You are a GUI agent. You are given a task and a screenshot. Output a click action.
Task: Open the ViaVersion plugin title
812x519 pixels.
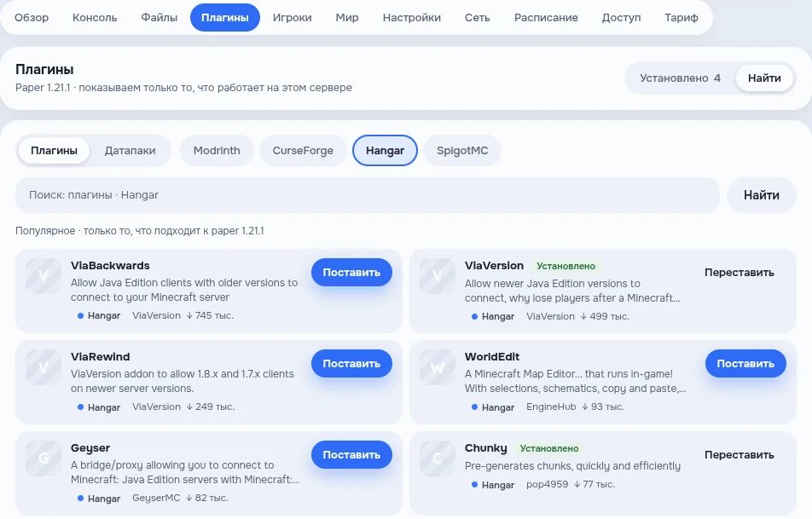(x=494, y=265)
